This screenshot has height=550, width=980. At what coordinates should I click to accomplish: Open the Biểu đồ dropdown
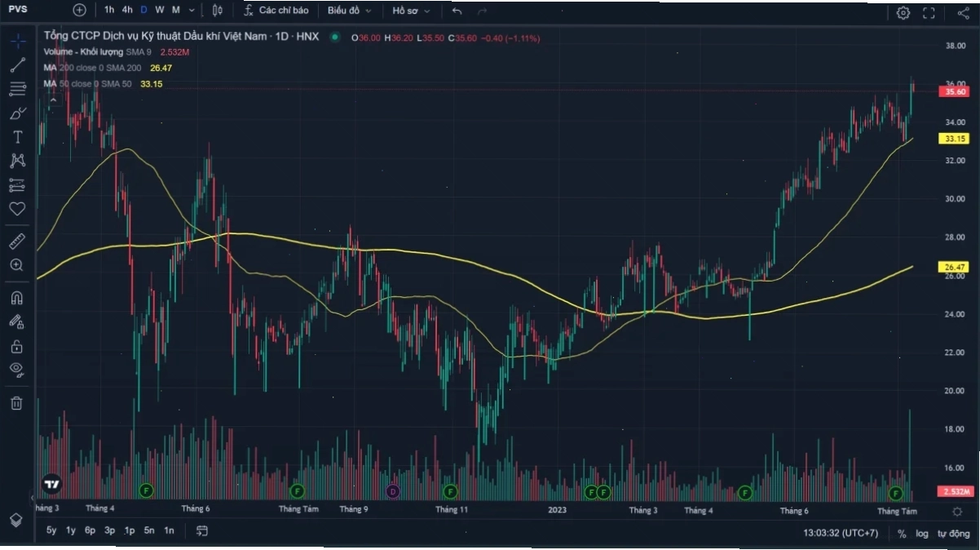350,11
